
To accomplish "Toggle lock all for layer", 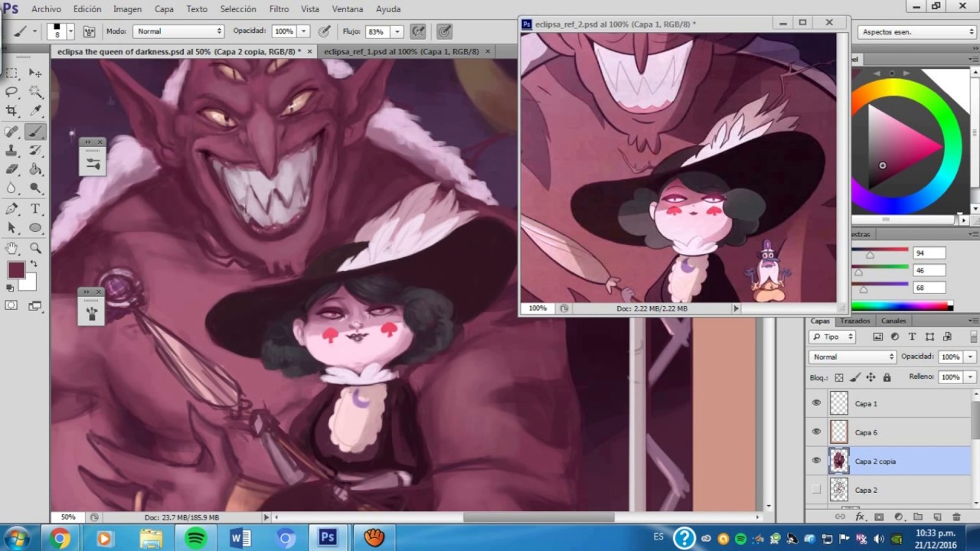I will click(887, 377).
